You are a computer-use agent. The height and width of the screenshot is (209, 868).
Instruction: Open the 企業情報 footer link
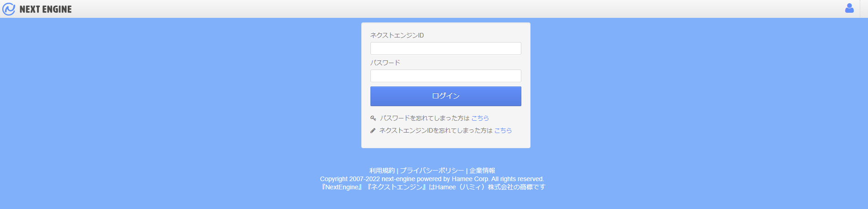coord(482,171)
